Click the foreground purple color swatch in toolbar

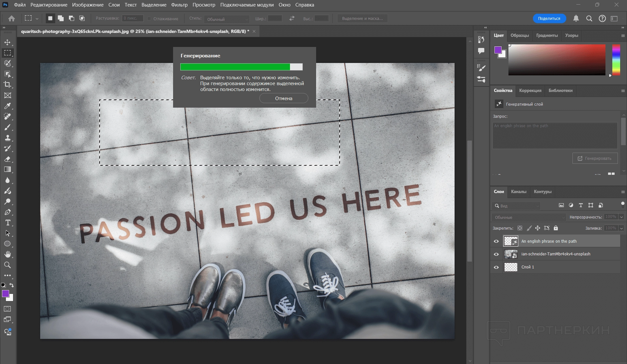[5, 294]
